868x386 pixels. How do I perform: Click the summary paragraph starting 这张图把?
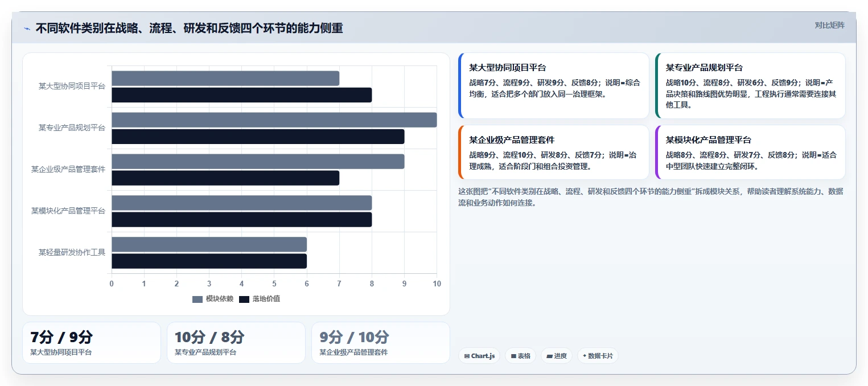(x=651, y=197)
